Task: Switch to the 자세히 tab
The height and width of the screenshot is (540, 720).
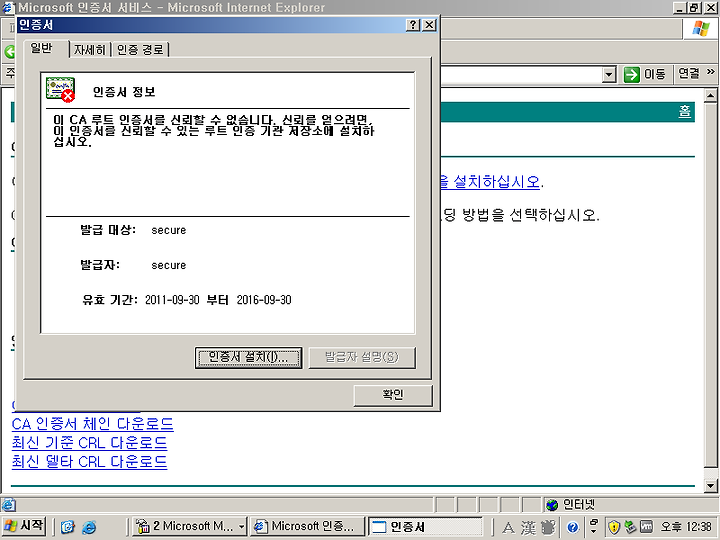Action: [90, 50]
